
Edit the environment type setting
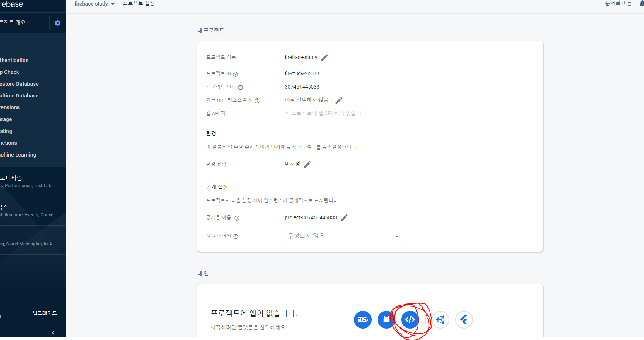[307, 164]
